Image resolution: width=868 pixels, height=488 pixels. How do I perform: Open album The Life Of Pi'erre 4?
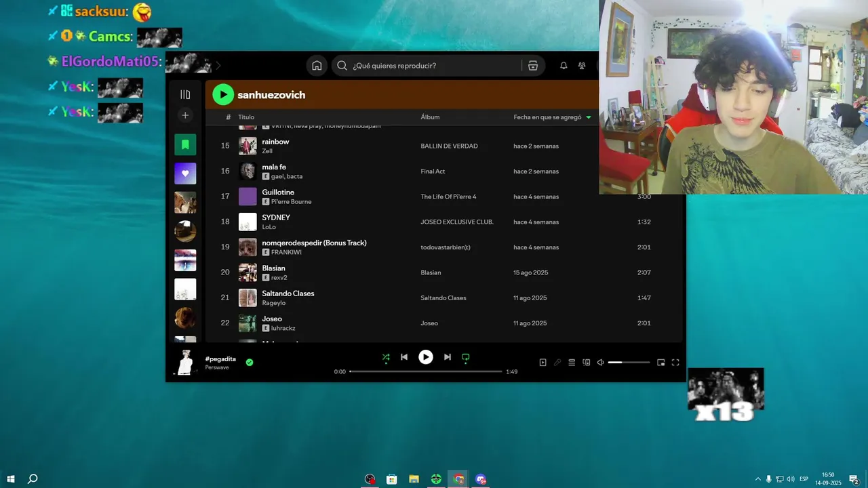448,197
